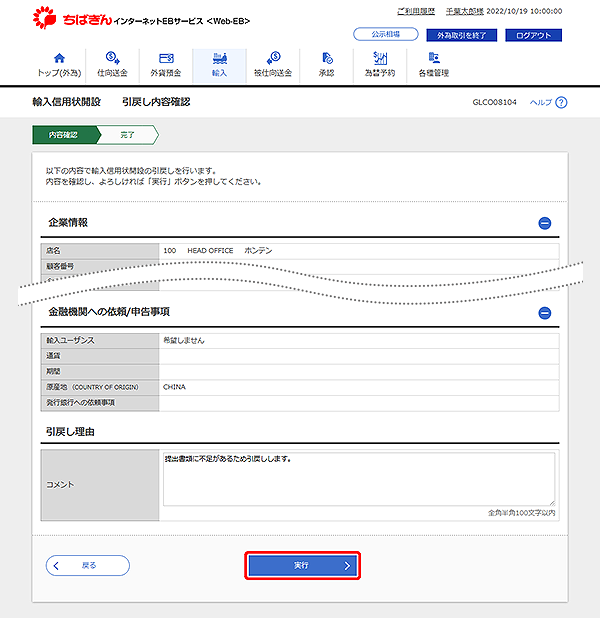The height and width of the screenshot is (618, 600).
Task: Open the 為替予約 chart icon
Action: [x=380, y=58]
